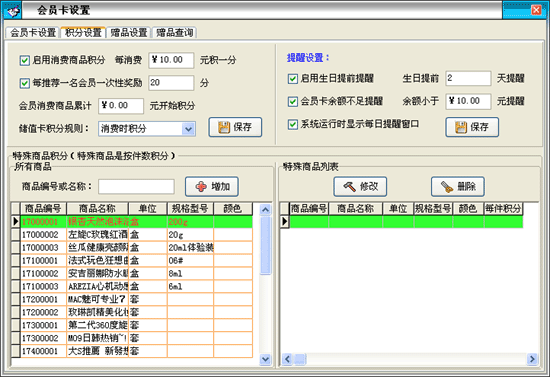Click 商品名称 column header in all products
550x377 pixels.
98,209
